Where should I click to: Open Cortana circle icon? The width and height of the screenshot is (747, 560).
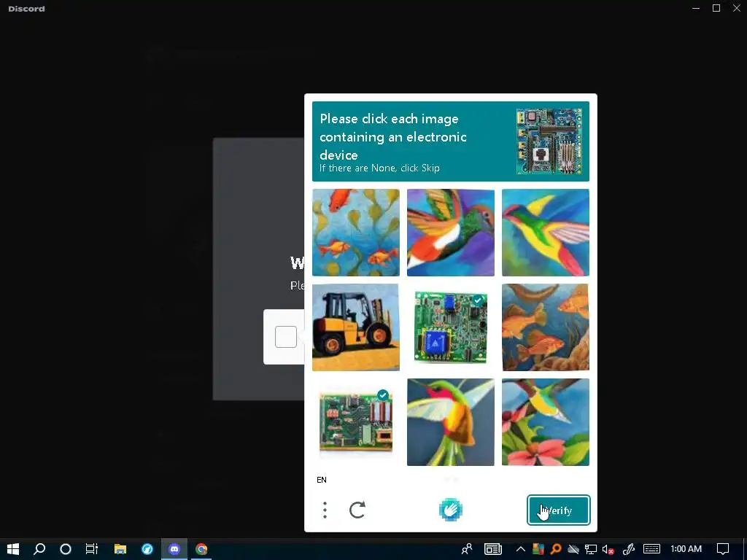coord(65,549)
